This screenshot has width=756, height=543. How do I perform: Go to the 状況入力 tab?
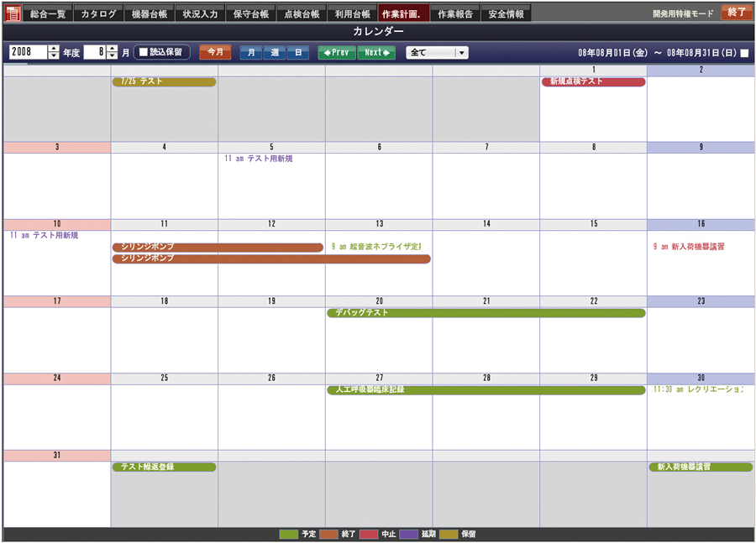[x=200, y=13]
